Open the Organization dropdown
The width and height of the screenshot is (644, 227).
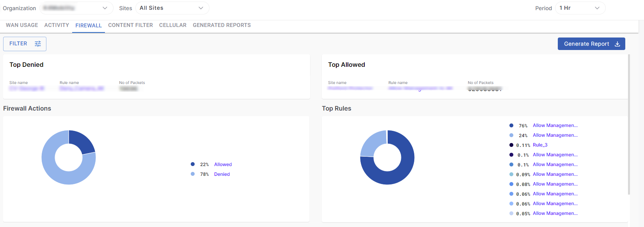(76, 8)
